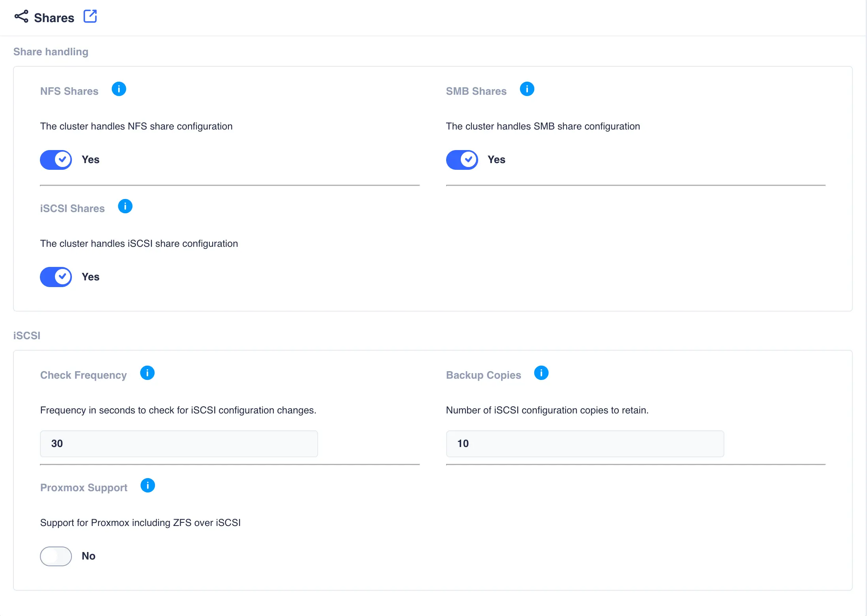Enable Proxmox Support toggle
This screenshot has width=867, height=616.
tap(56, 556)
